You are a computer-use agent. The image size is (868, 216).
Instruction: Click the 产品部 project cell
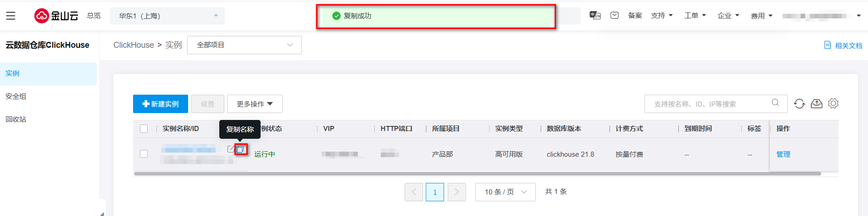click(x=442, y=154)
